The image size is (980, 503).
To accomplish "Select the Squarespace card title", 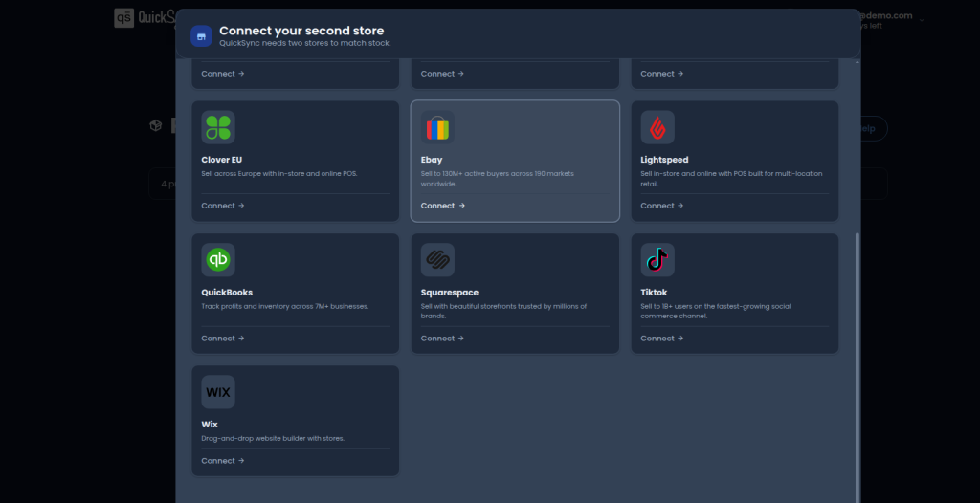I will (450, 292).
